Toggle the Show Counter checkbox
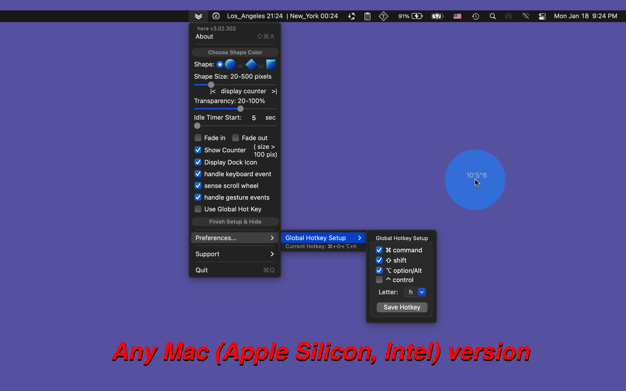Image resolution: width=626 pixels, height=391 pixels. coord(198,150)
